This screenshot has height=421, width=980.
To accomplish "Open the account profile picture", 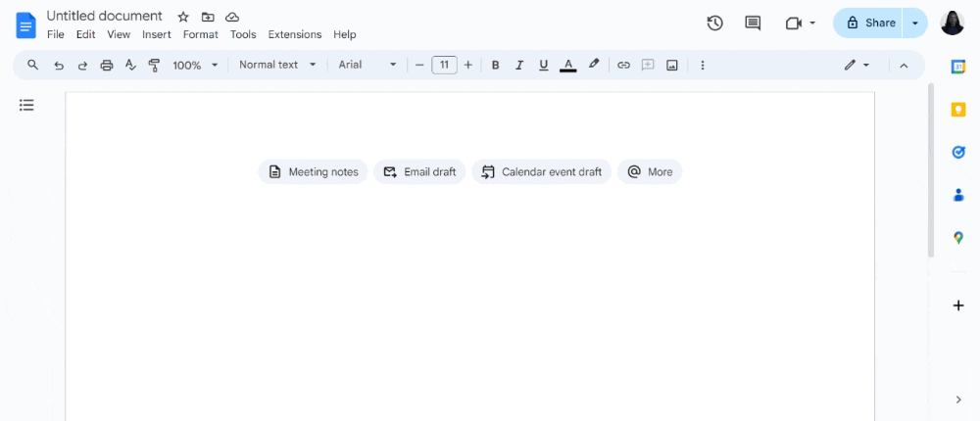I will click(x=953, y=23).
